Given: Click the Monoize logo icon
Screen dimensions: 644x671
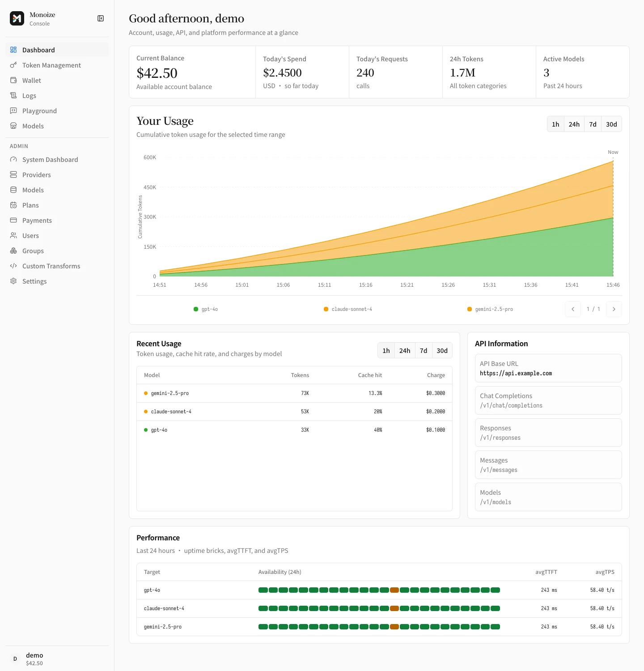Looking at the screenshot, I should (17, 18).
